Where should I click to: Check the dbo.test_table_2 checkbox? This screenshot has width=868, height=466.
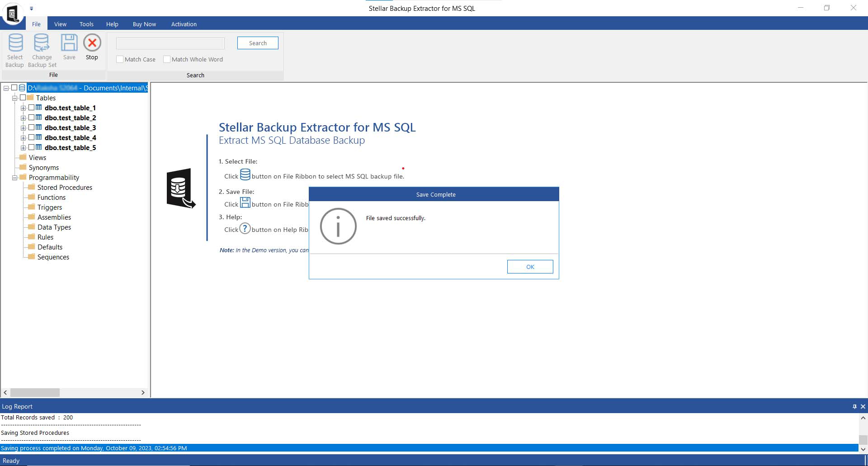coord(31,118)
